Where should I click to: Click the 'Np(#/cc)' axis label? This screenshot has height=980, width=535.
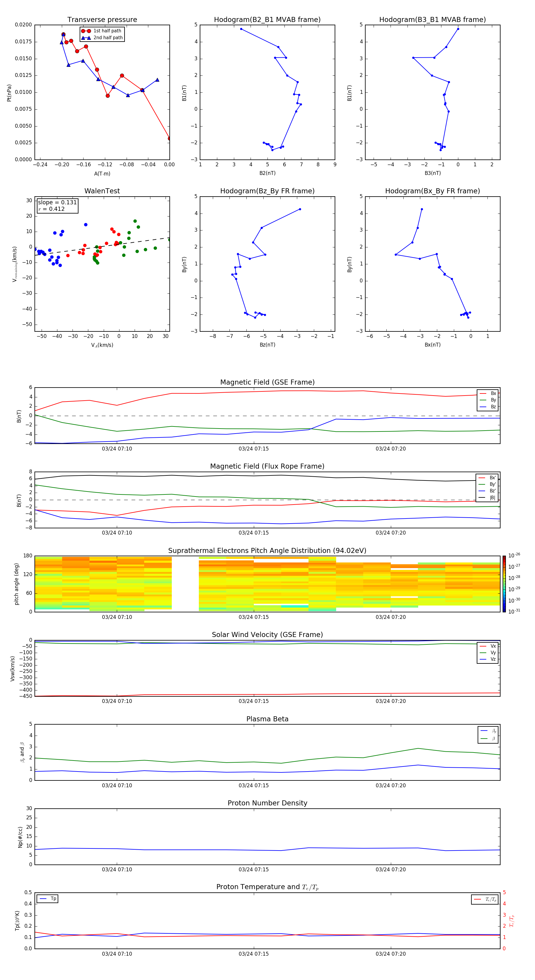[20, 837]
